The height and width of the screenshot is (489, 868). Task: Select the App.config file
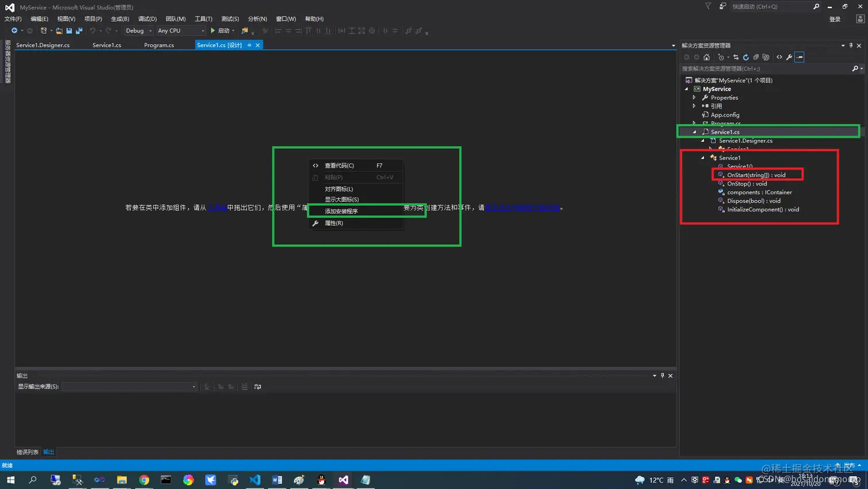pos(725,115)
